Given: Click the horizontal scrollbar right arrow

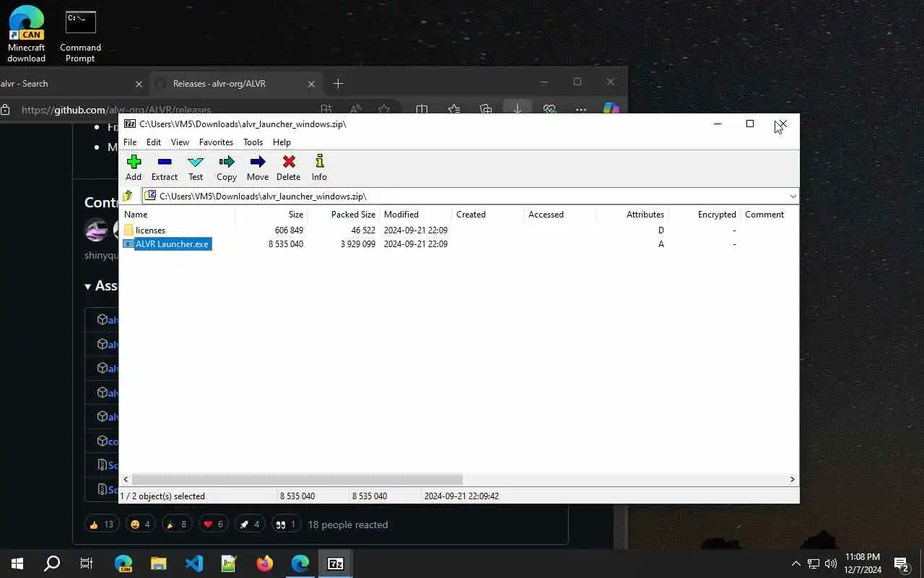Looking at the screenshot, I should click(x=792, y=479).
